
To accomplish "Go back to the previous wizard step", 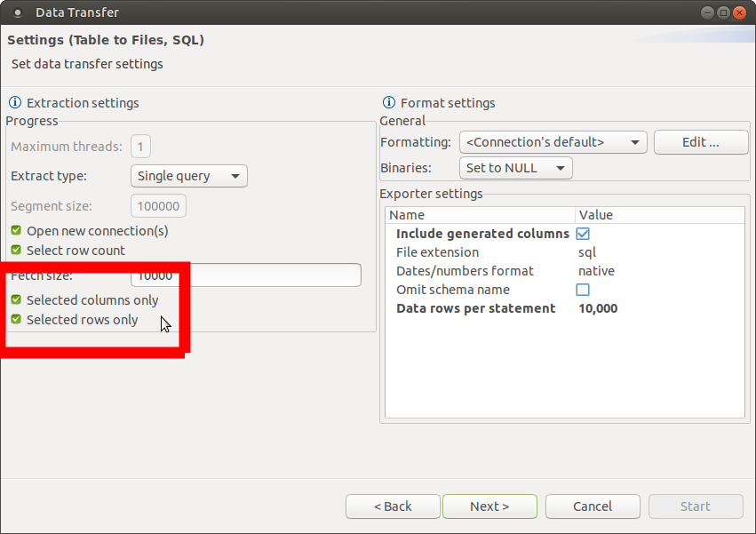I will (393, 506).
